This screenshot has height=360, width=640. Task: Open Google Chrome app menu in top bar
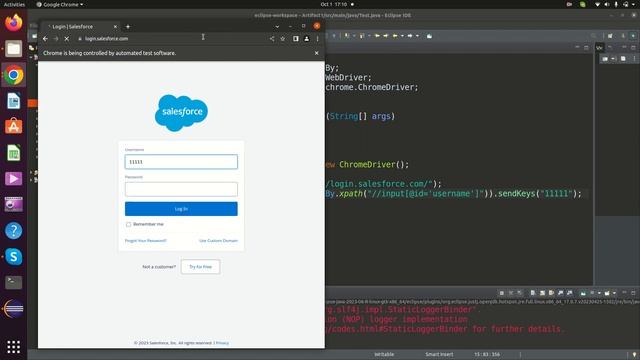point(60,4)
